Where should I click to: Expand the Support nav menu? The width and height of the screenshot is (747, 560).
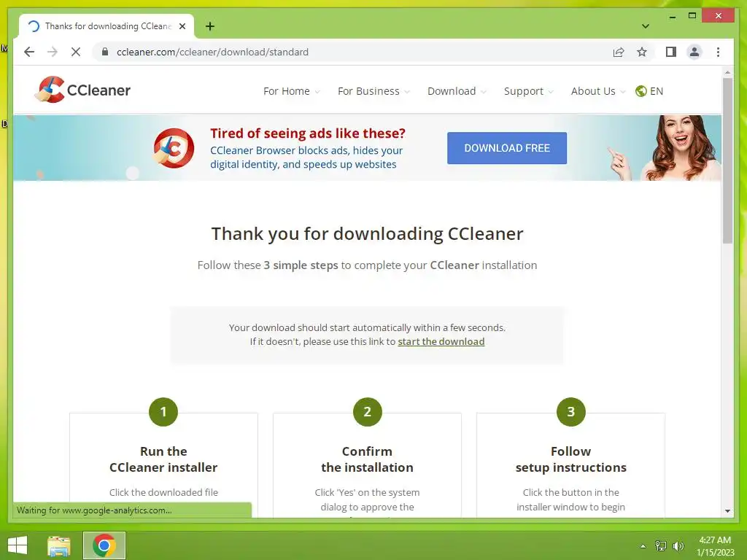click(529, 91)
